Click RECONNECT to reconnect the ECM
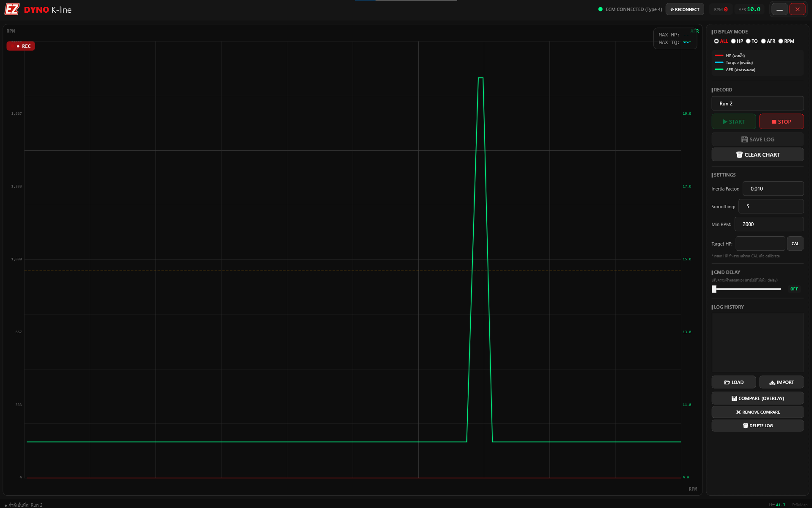This screenshot has width=812, height=508. point(684,9)
